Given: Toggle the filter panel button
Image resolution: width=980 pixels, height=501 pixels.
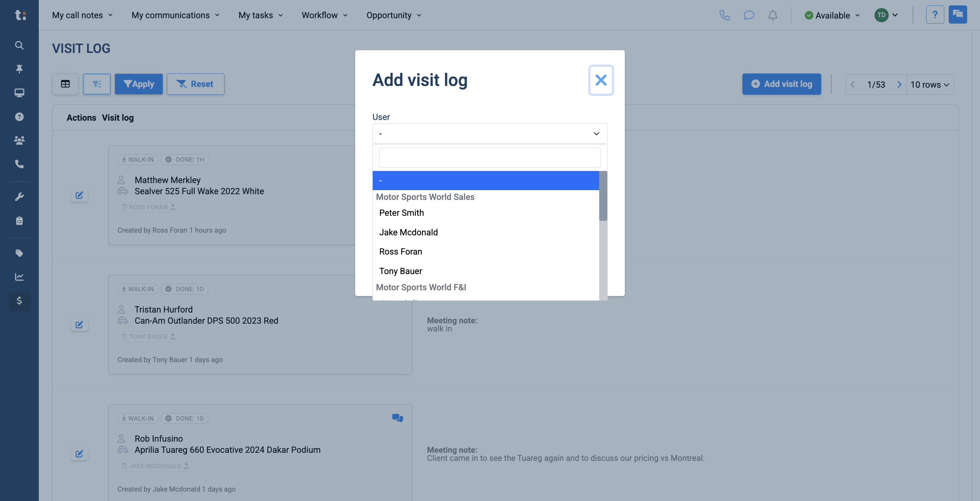Looking at the screenshot, I should coord(97,84).
